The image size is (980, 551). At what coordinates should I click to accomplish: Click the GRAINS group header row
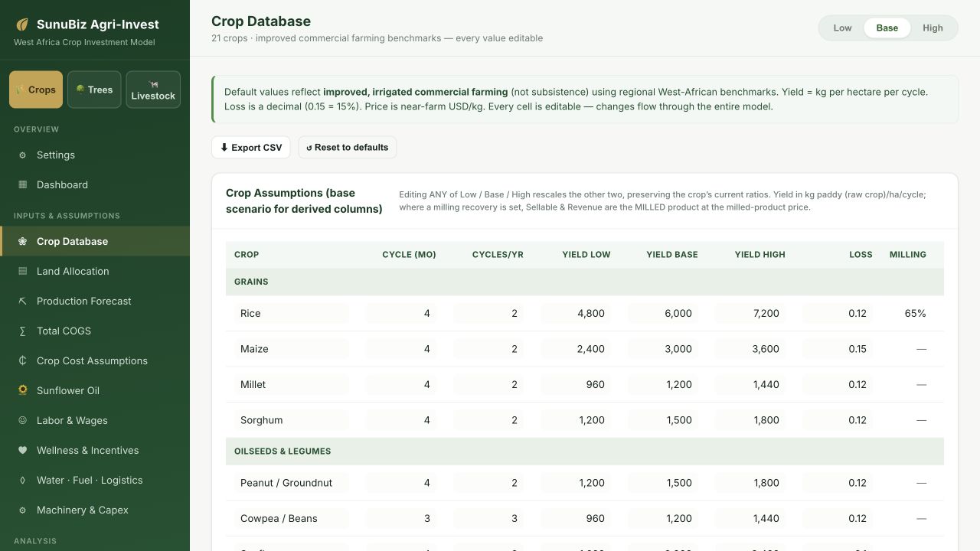(x=585, y=282)
